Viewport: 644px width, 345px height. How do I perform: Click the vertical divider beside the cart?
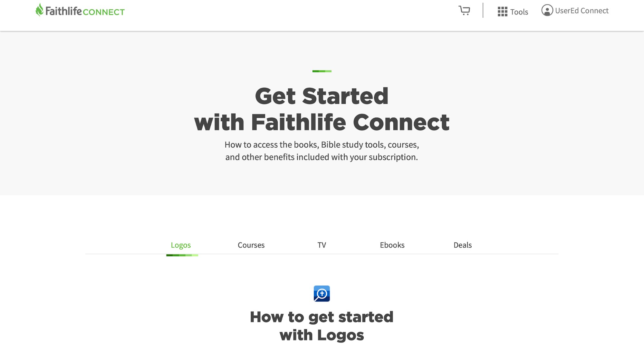tap(483, 10)
